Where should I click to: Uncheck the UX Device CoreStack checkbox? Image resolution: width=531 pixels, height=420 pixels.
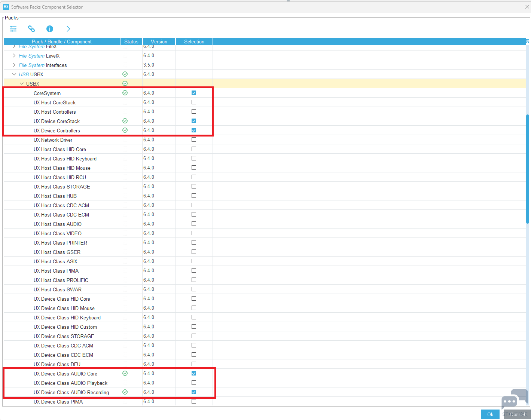[194, 121]
